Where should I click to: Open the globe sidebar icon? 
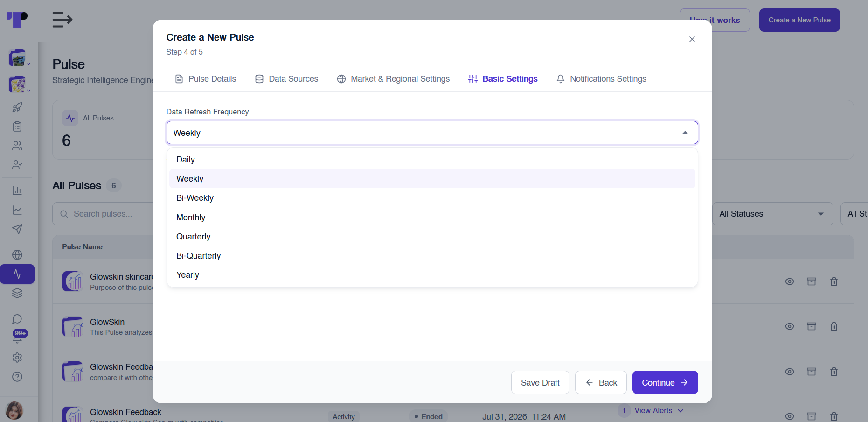coord(17,255)
